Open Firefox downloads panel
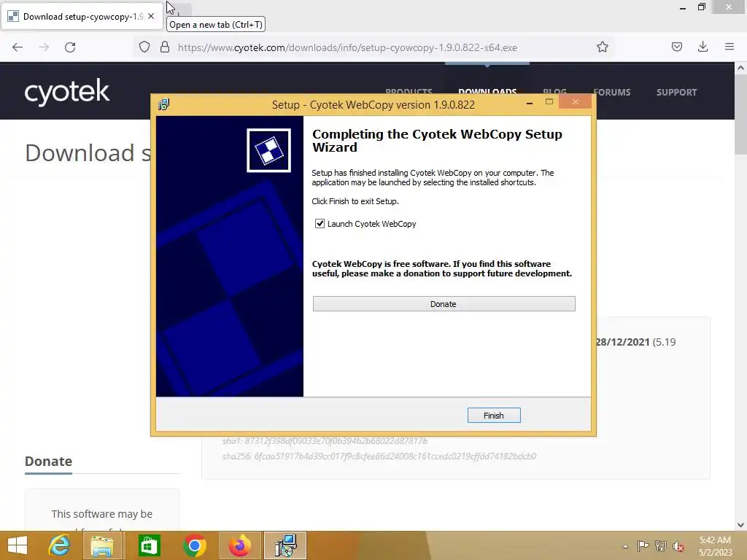Image resolution: width=747 pixels, height=560 pixels. click(703, 47)
